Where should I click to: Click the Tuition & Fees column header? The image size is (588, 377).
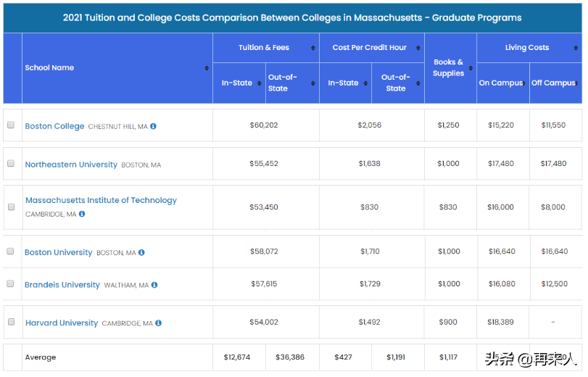(264, 48)
